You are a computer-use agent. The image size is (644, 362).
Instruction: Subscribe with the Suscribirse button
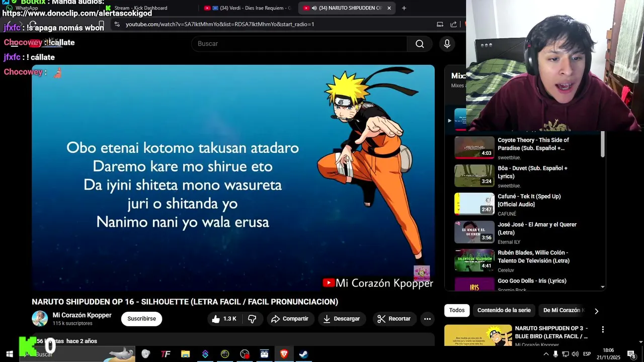pyautogui.click(x=141, y=319)
